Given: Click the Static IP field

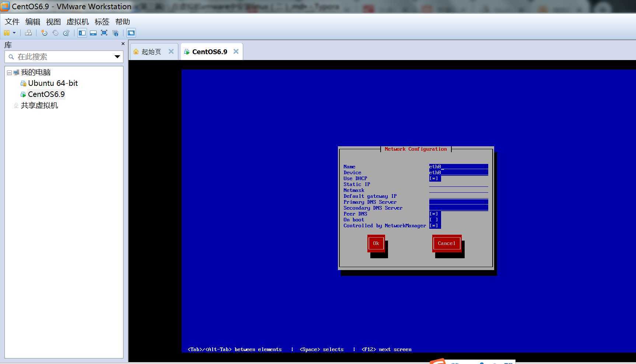Looking at the screenshot, I should point(458,184).
